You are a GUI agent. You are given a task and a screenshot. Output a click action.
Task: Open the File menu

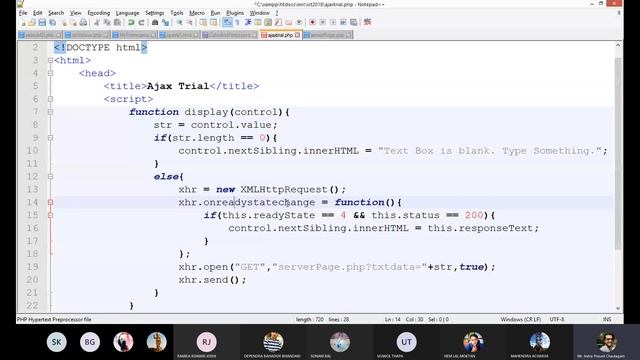23,13
